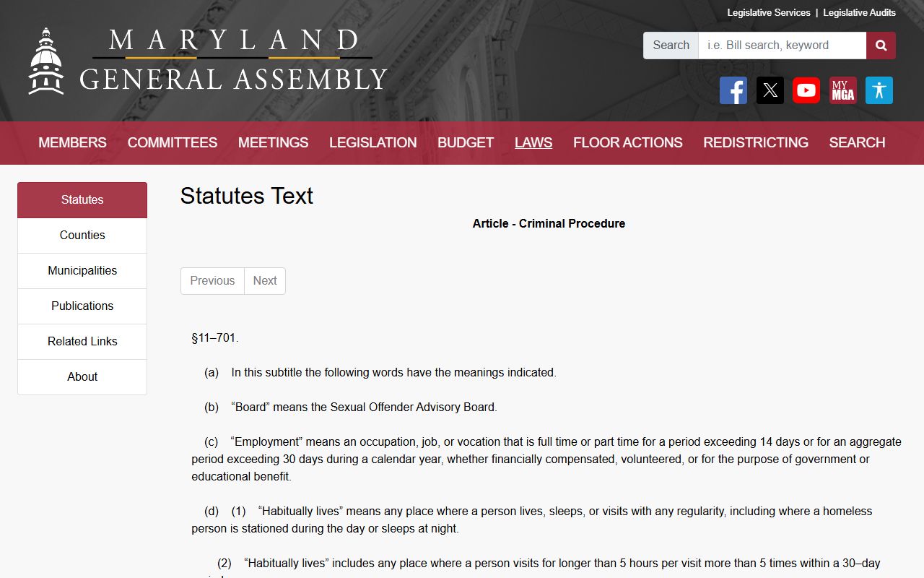This screenshot has height=578, width=924.
Task: Open the Floor Actions menu
Action: coord(628,143)
